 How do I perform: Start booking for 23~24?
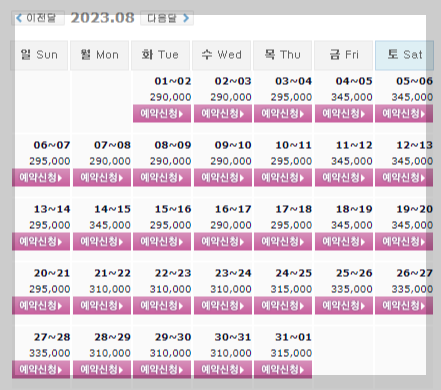pos(223,306)
